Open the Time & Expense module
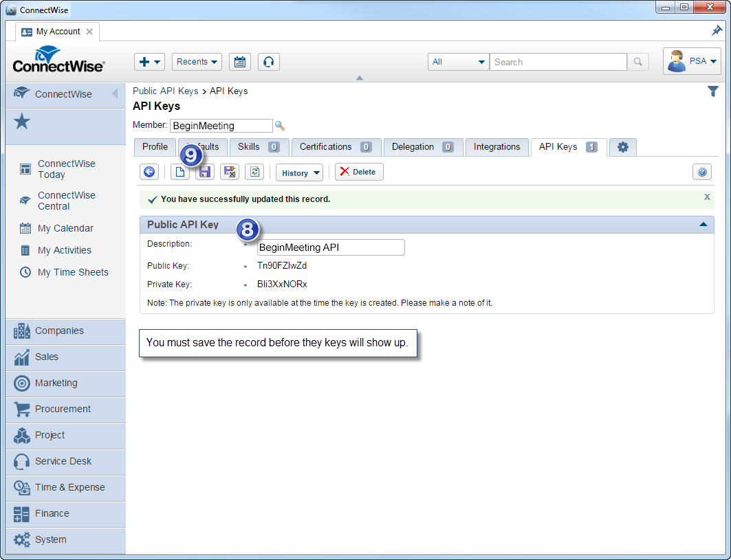731x560 pixels. point(66,488)
